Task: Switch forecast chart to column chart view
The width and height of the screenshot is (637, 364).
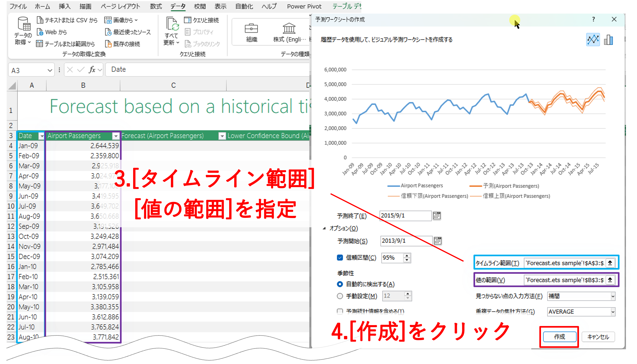Action: pyautogui.click(x=608, y=40)
